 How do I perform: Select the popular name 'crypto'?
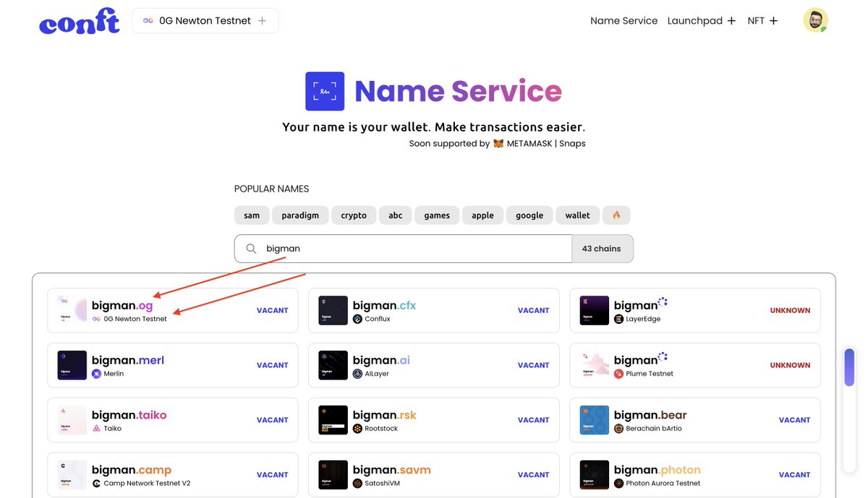(354, 215)
